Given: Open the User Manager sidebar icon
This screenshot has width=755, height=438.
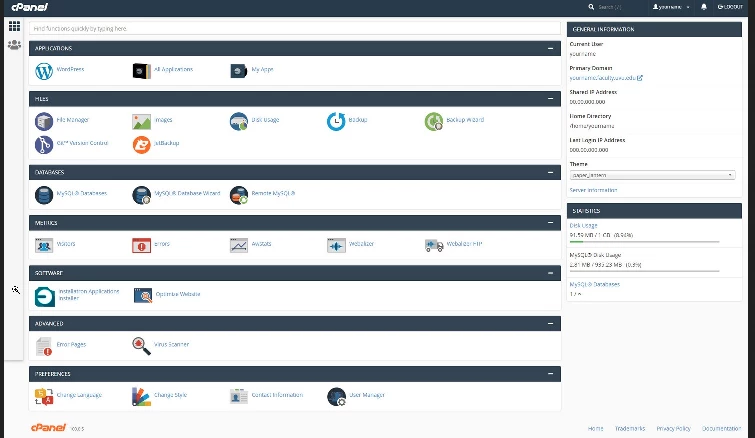Looking at the screenshot, I should point(14,45).
